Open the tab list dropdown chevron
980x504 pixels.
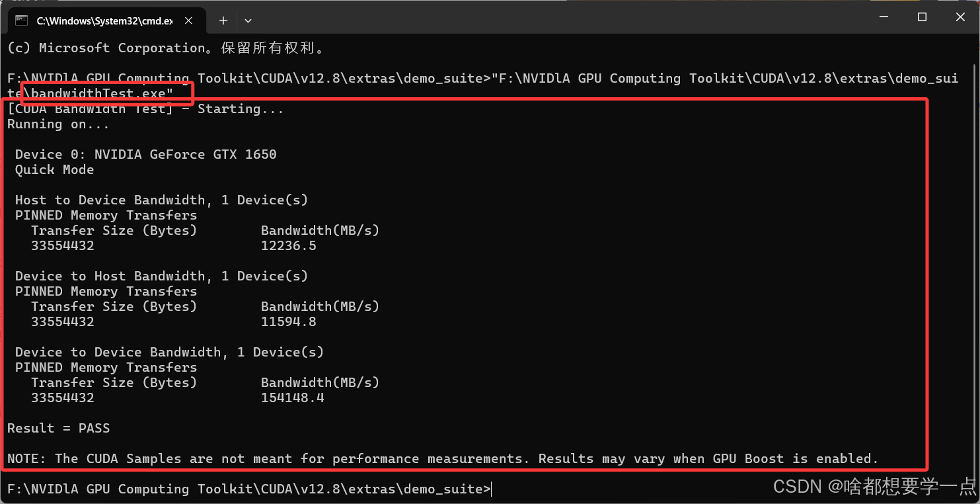248,21
